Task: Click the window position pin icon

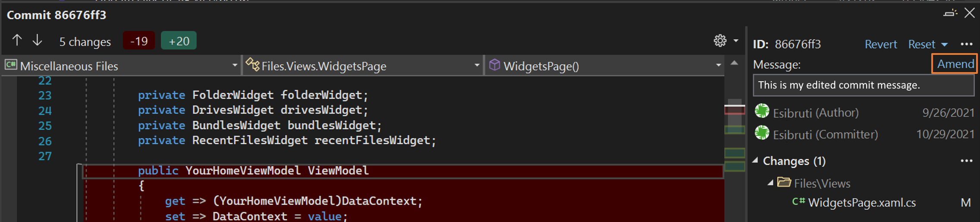Action: coord(949,13)
